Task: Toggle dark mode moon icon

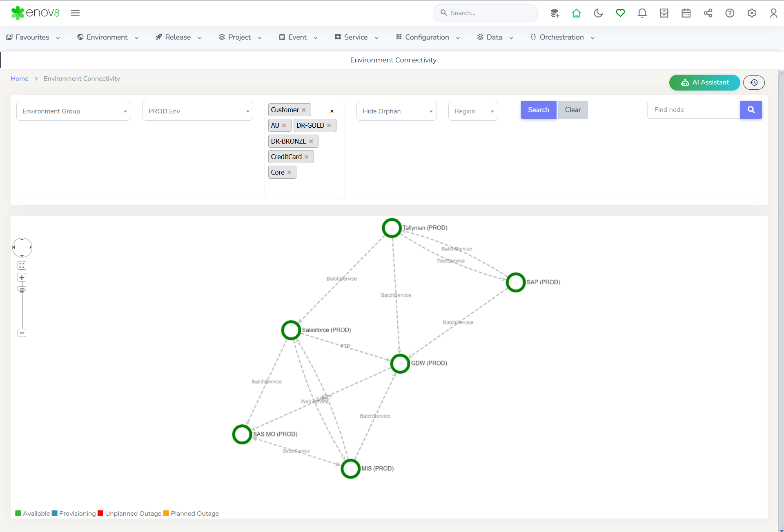Action: (598, 13)
